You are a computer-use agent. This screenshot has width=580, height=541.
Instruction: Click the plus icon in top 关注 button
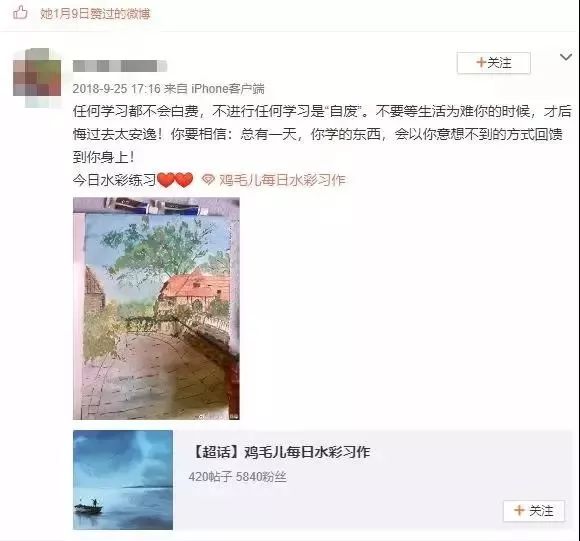(480, 62)
